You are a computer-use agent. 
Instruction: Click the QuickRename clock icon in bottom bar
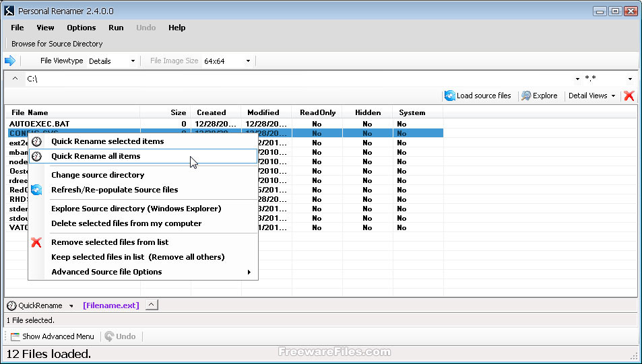(12, 305)
